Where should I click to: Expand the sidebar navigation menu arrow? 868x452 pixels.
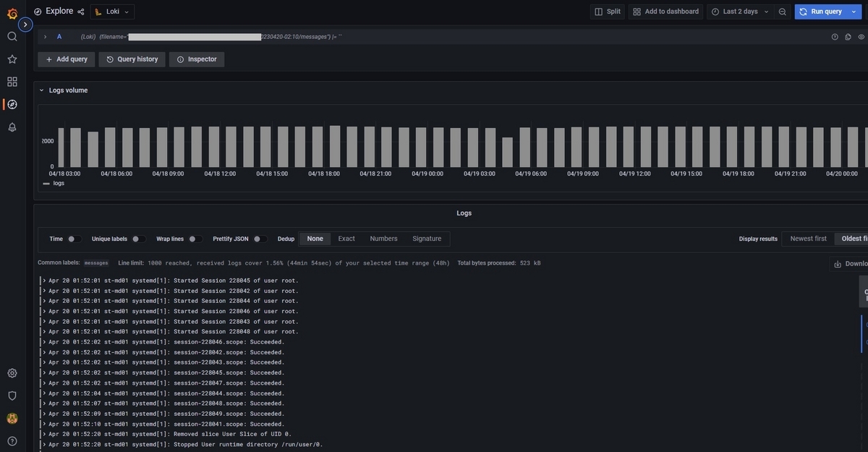(x=25, y=25)
